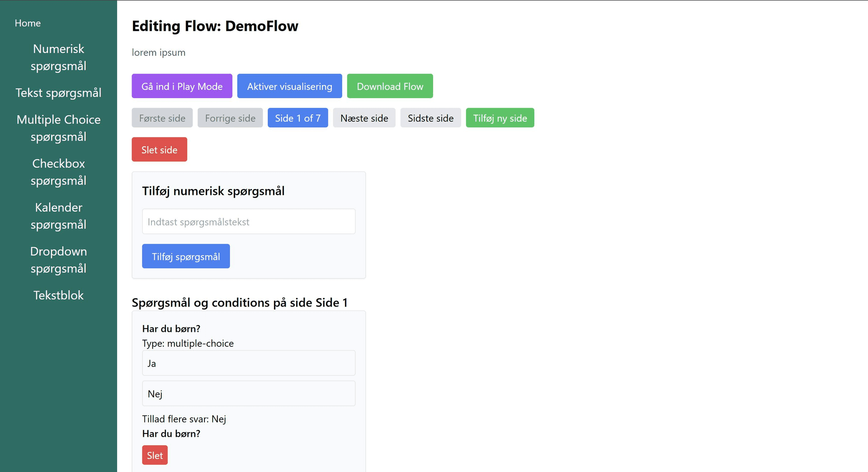Open Home from the sidebar

[x=28, y=23]
